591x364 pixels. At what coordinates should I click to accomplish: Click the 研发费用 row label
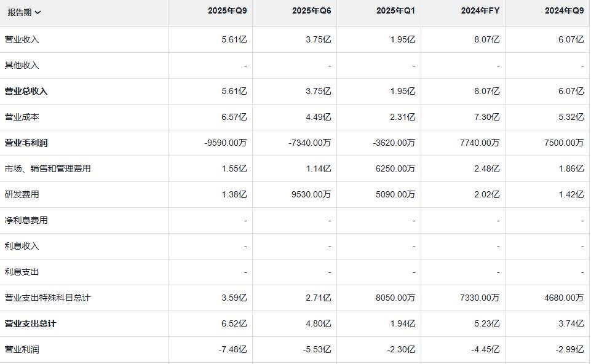click(22, 194)
